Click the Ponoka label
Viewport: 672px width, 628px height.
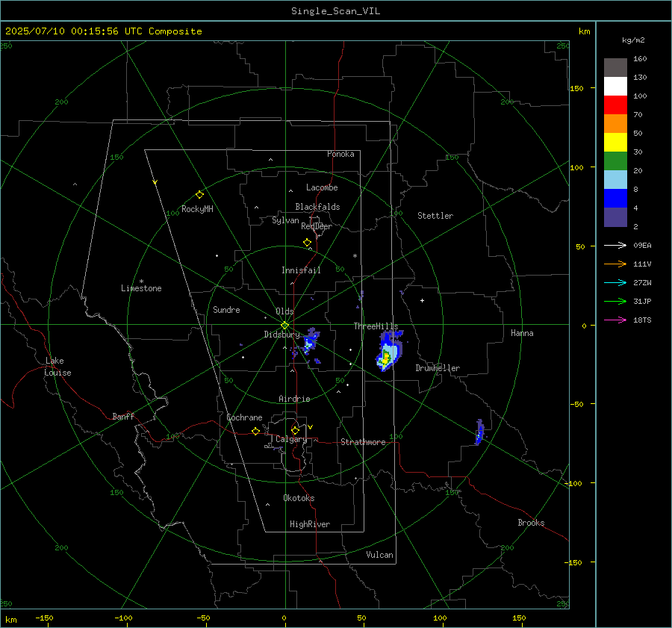point(340,154)
